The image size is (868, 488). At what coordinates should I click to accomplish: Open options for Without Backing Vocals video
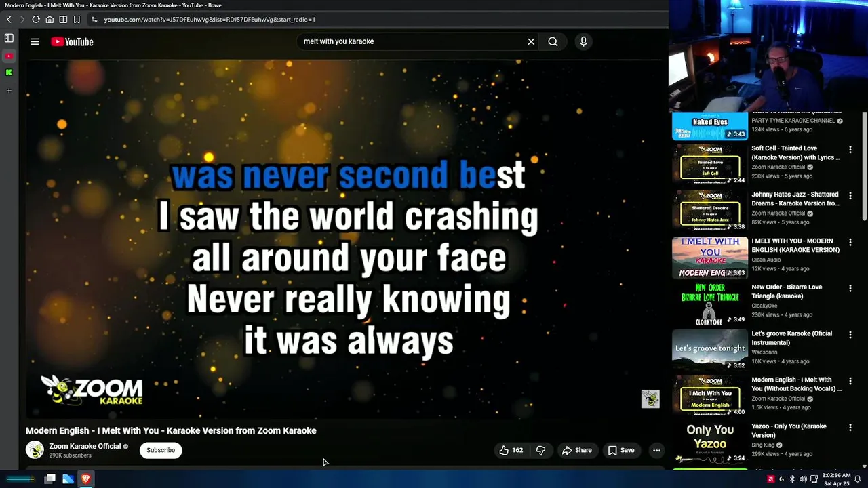850,381
